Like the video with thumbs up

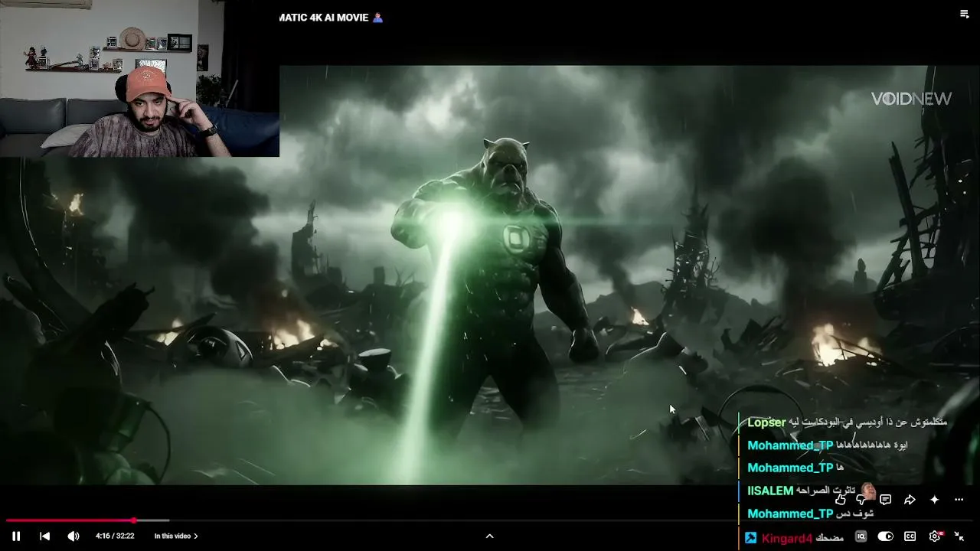[x=841, y=500]
